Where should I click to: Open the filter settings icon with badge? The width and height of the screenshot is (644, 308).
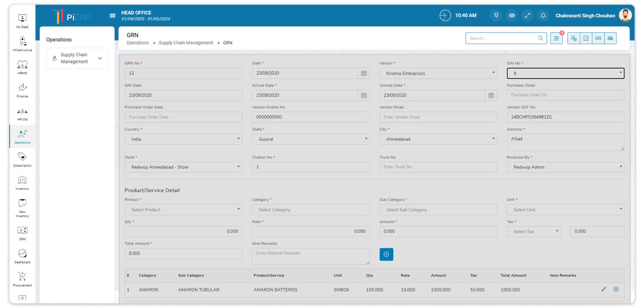coord(556,38)
